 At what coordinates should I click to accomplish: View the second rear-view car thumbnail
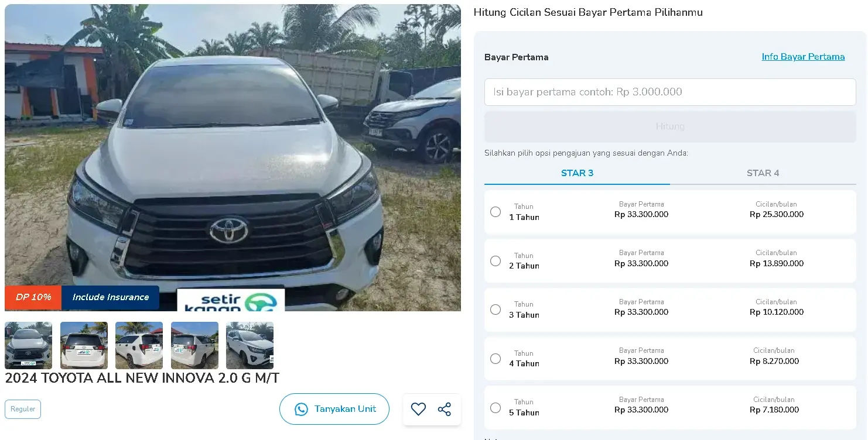click(x=84, y=345)
